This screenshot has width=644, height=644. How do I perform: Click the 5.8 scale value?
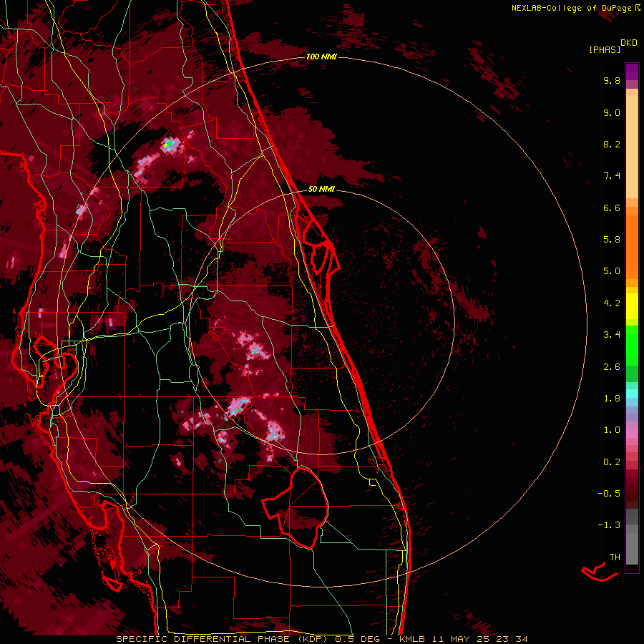[x=612, y=240]
